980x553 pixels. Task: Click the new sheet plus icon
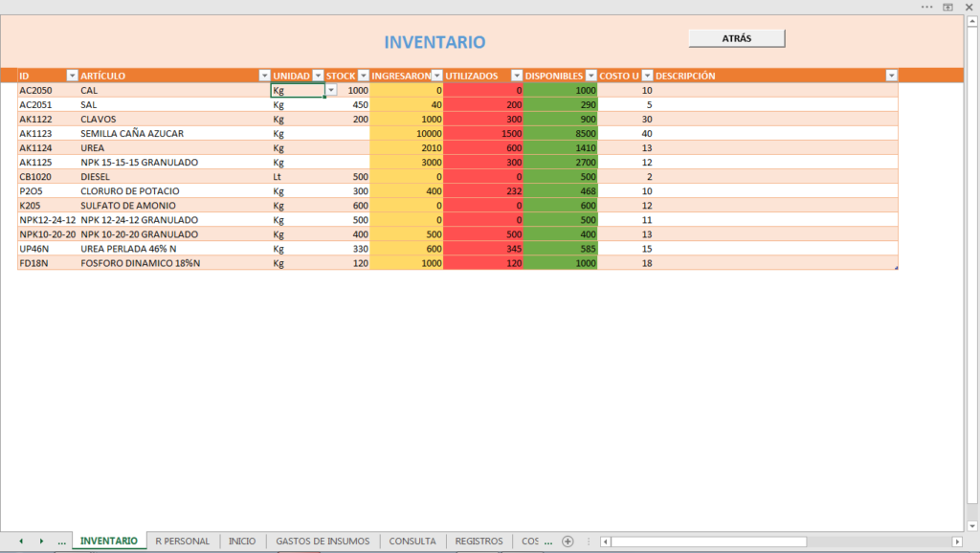pyautogui.click(x=568, y=542)
